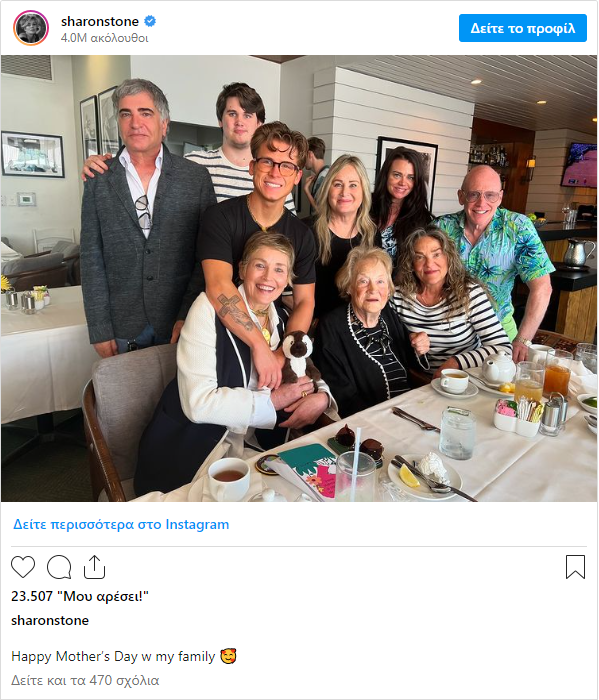Click the stuffed penguin toy in the photo

pyautogui.click(x=299, y=357)
